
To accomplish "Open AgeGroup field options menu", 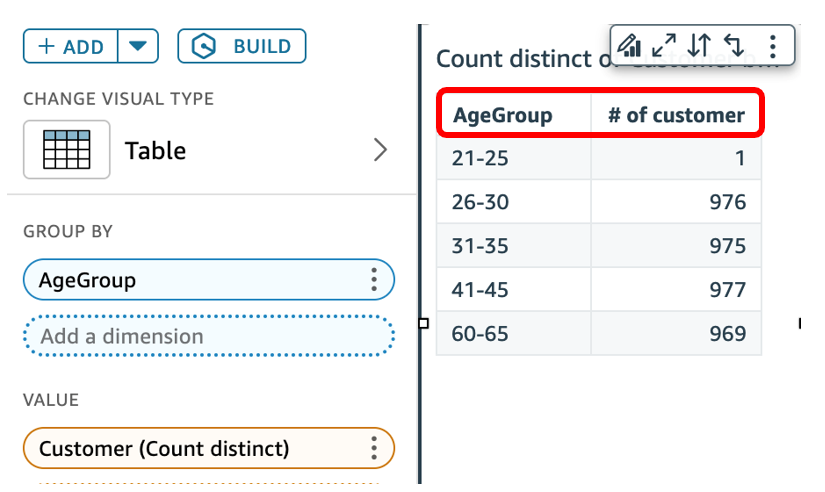I will (x=374, y=280).
